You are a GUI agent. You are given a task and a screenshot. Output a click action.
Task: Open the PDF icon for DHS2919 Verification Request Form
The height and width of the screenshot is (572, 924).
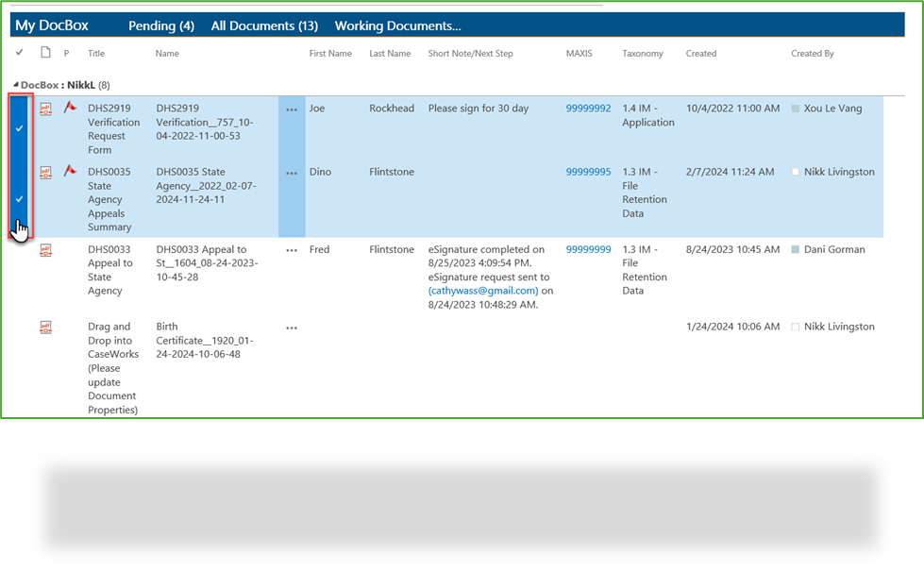click(44, 109)
